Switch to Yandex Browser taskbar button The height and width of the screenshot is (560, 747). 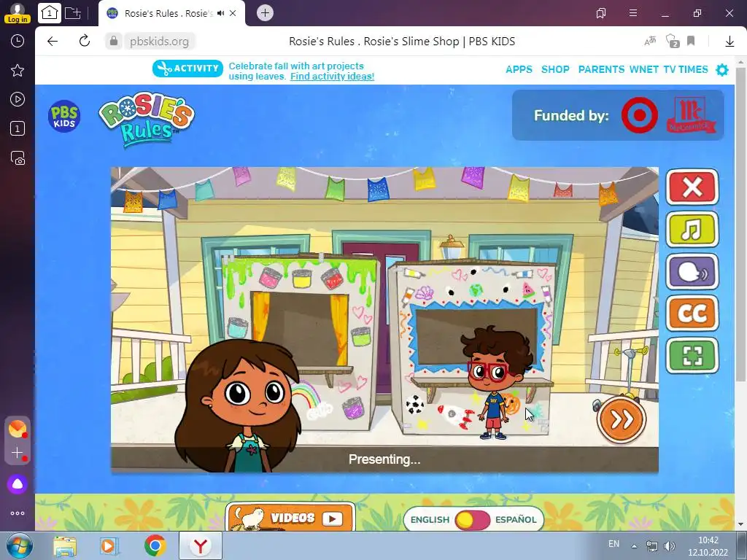pyautogui.click(x=201, y=545)
